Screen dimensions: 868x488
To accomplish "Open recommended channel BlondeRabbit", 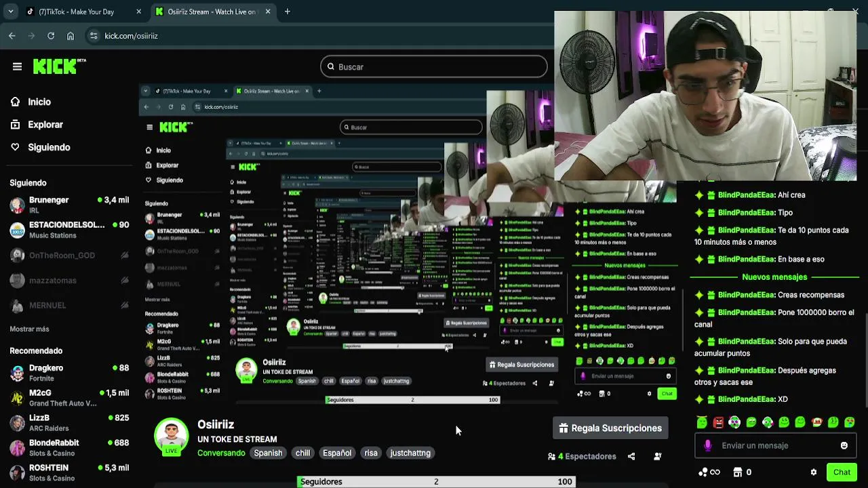I will pos(69,448).
